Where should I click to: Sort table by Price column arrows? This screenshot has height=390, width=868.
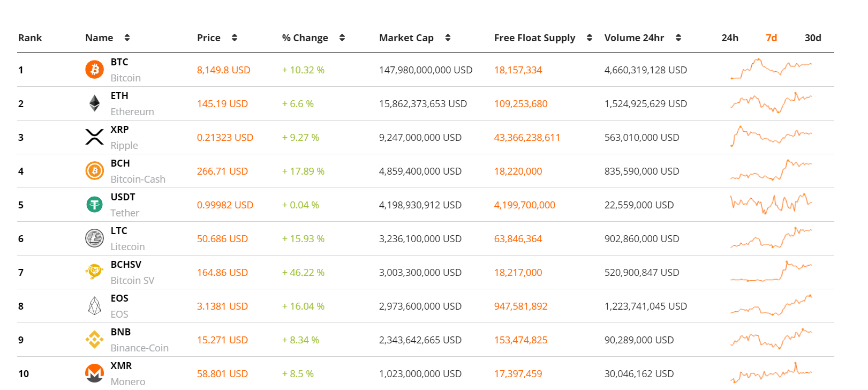pyautogui.click(x=235, y=37)
